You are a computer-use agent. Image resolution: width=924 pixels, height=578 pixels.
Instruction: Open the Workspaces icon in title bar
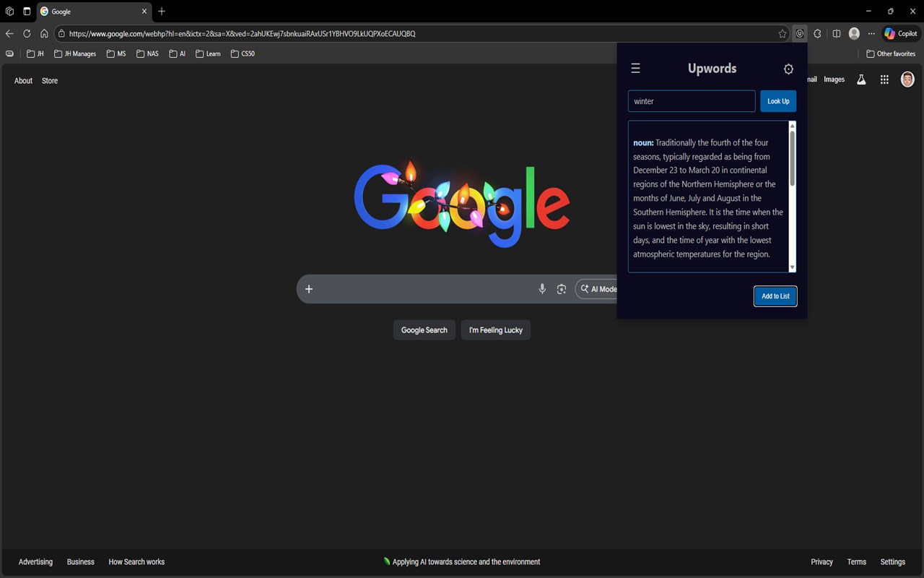point(9,12)
